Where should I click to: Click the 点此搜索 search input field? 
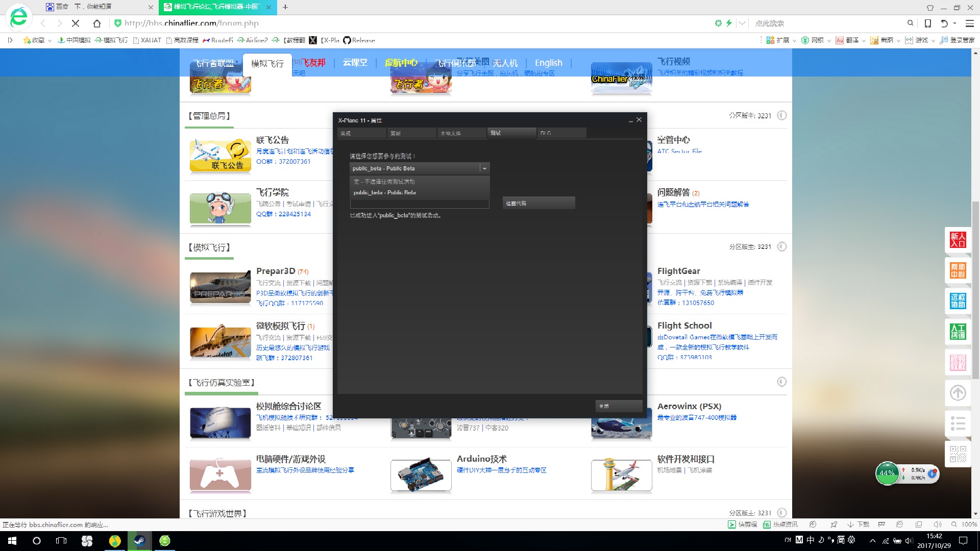coord(827,23)
